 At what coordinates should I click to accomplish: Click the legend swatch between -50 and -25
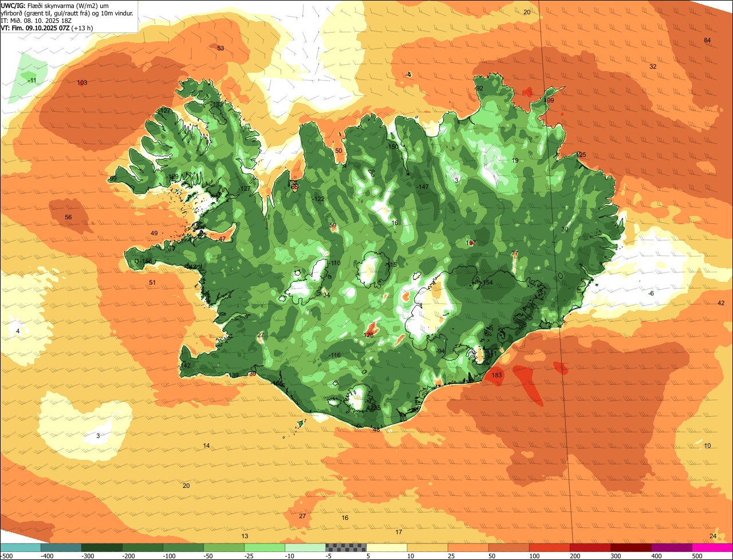[x=224, y=547]
